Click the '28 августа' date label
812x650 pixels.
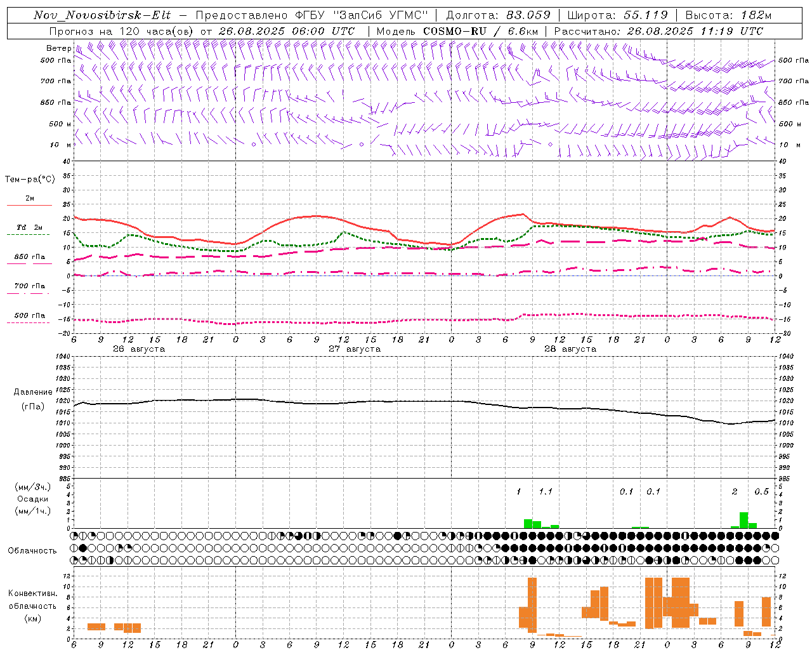click(x=570, y=349)
